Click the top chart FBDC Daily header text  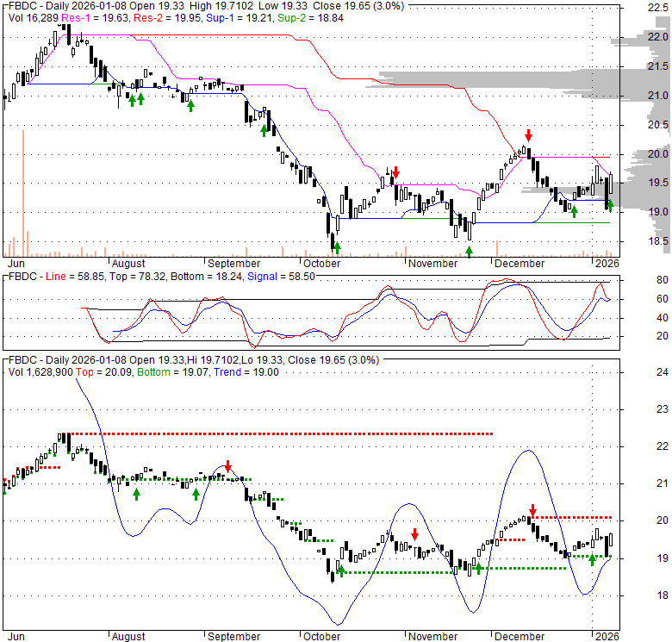[206, 6]
